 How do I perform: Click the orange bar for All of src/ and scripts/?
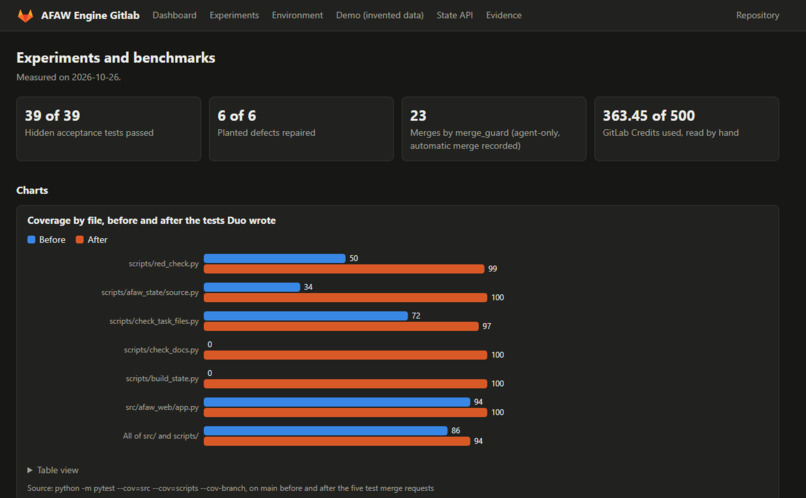[x=337, y=441]
